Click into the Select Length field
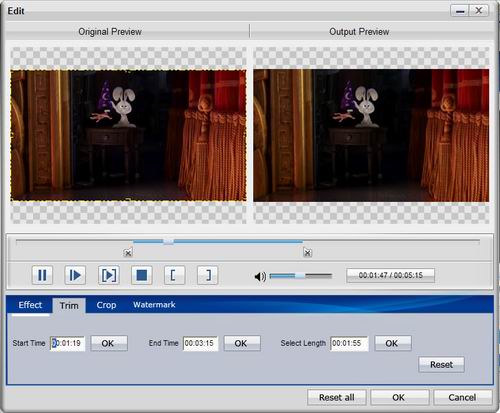Viewport: 500px width, 413px height. tap(349, 343)
